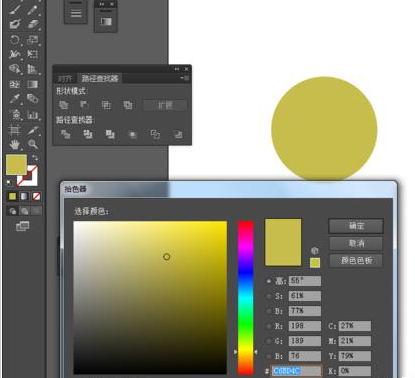Select the Green (G) radio button
This screenshot has width=415, height=378.
coord(268,341)
